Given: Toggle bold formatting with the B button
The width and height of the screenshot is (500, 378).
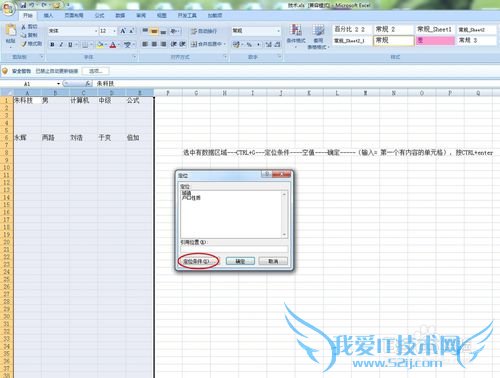Looking at the screenshot, I should pyautogui.click(x=52, y=44).
